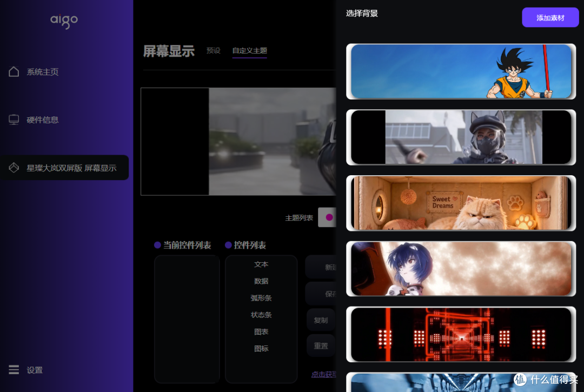Click the hamburger icon beside 设置
This screenshot has width=584, height=392.
(14, 370)
